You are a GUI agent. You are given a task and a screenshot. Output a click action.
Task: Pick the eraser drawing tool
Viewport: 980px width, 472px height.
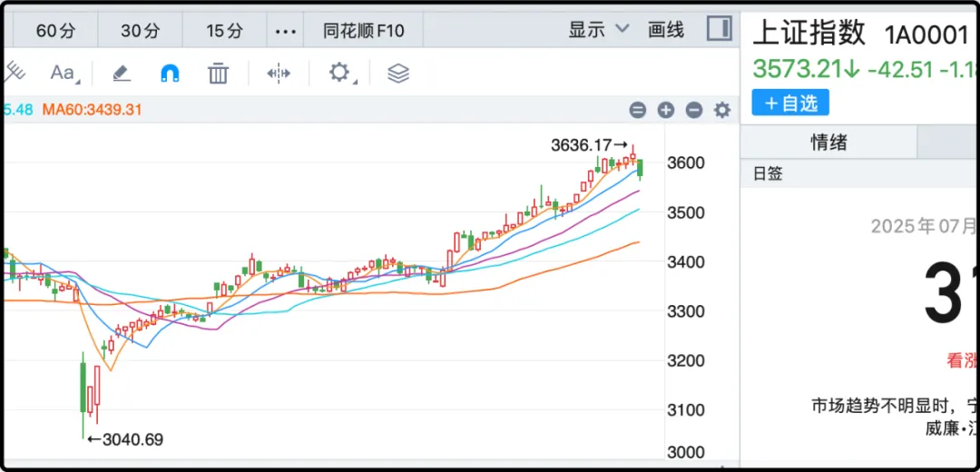pyautogui.click(x=121, y=74)
